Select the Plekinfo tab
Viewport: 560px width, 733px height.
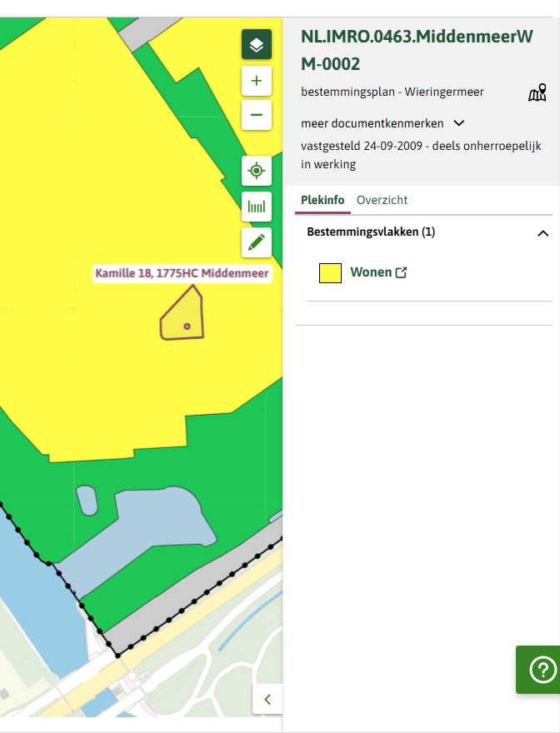click(x=322, y=200)
